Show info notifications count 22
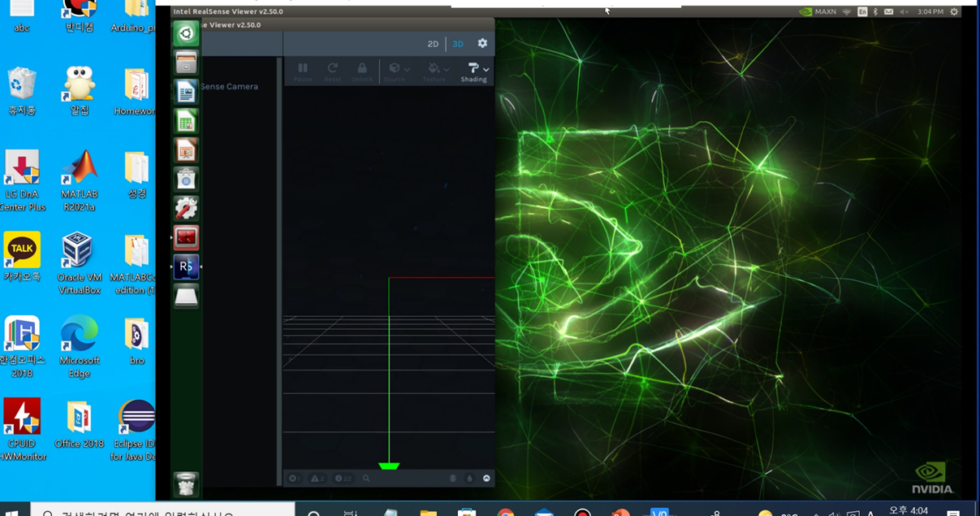 click(343, 479)
